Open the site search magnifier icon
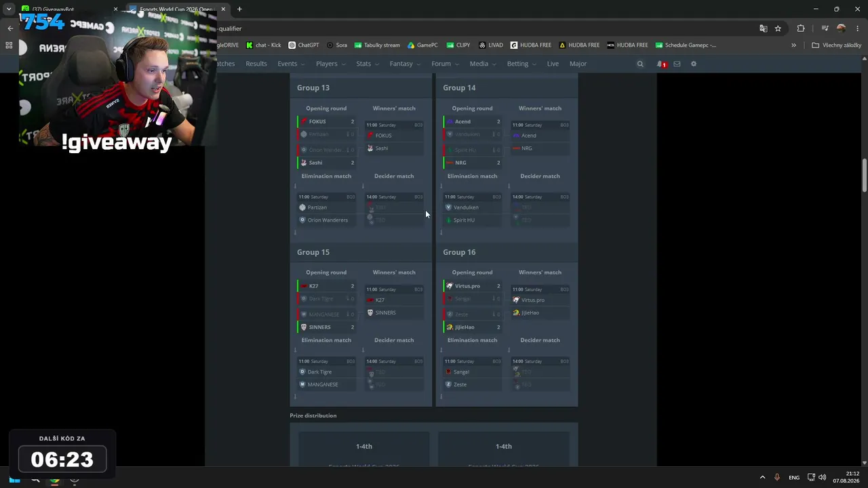Screen dimensions: 868x488 click(640, 64)
